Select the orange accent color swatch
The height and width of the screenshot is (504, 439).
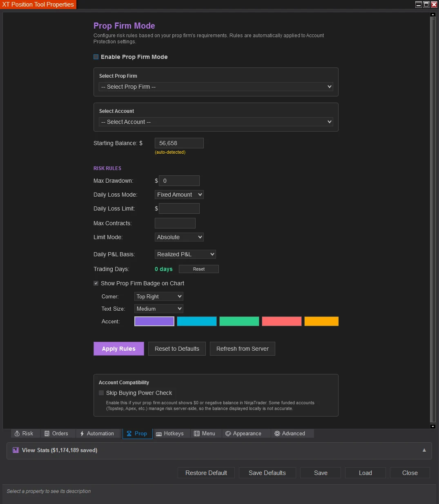pos(321,321)
